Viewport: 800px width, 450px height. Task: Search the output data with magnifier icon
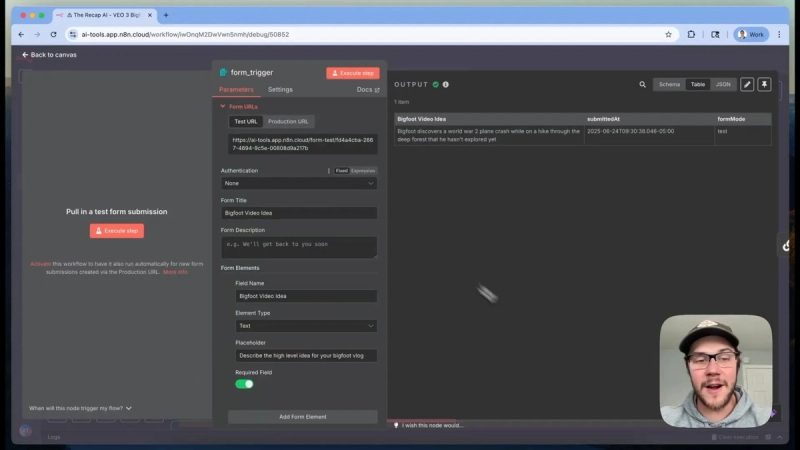[642, 85]
